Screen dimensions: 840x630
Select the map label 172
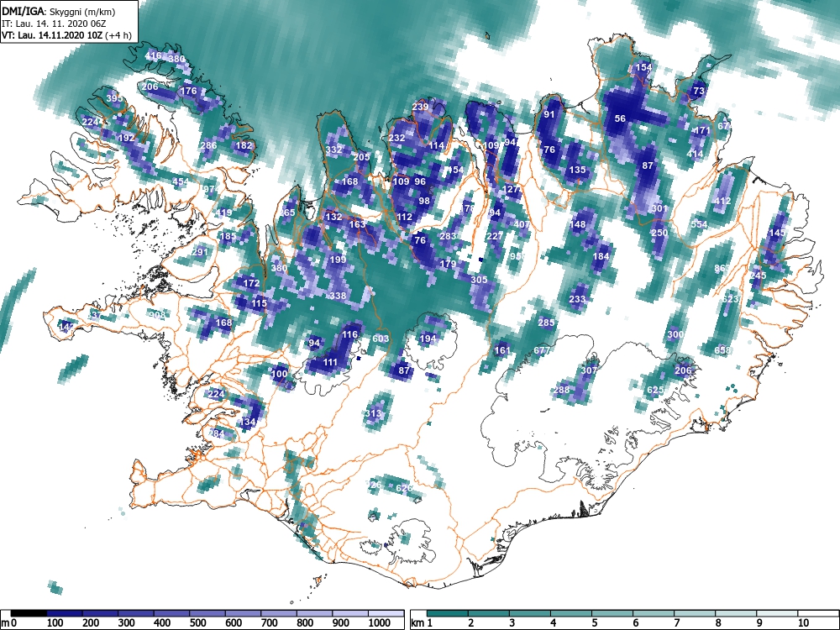251,283
